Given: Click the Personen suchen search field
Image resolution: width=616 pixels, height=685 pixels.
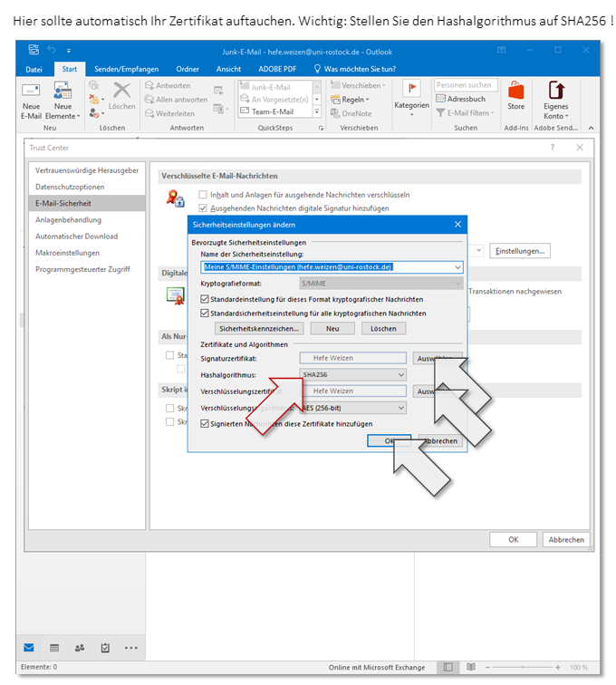Looking at the screenshot, I should [x=466, y=85].
